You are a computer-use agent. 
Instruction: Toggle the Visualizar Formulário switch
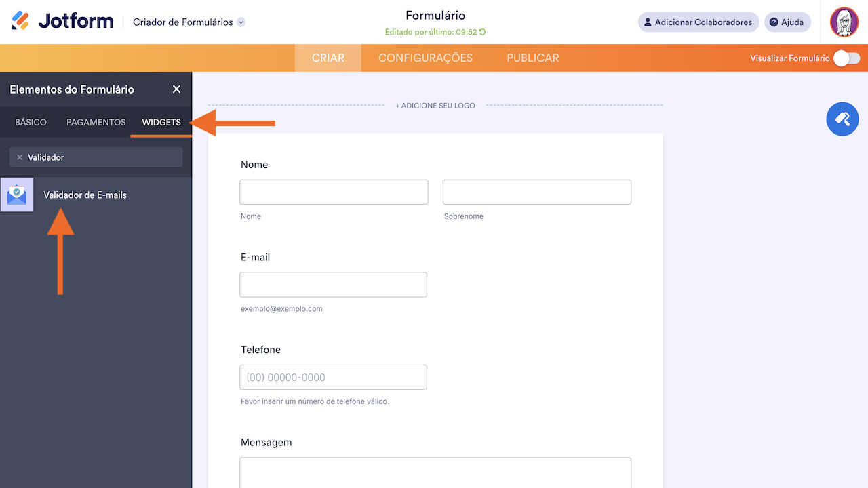[846, 58]
